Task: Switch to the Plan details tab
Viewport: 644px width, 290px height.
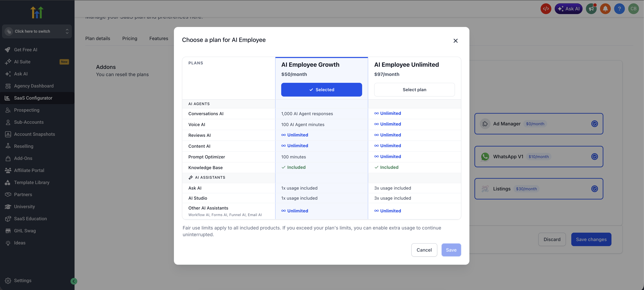Action: click(x=98, y=38)
